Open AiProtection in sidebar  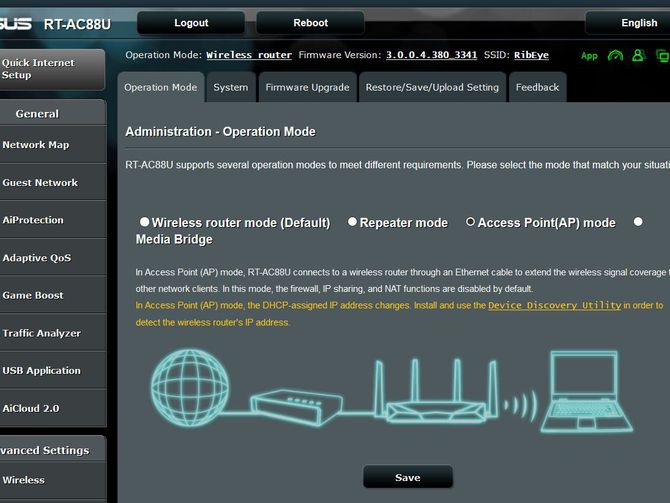click(x=53, y=220)
